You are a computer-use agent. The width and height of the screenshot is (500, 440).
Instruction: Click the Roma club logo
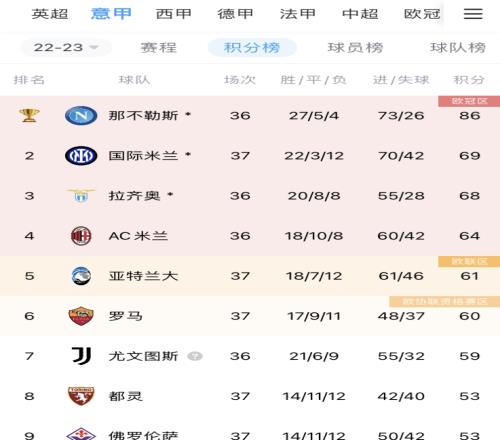(x=81, y=316)
